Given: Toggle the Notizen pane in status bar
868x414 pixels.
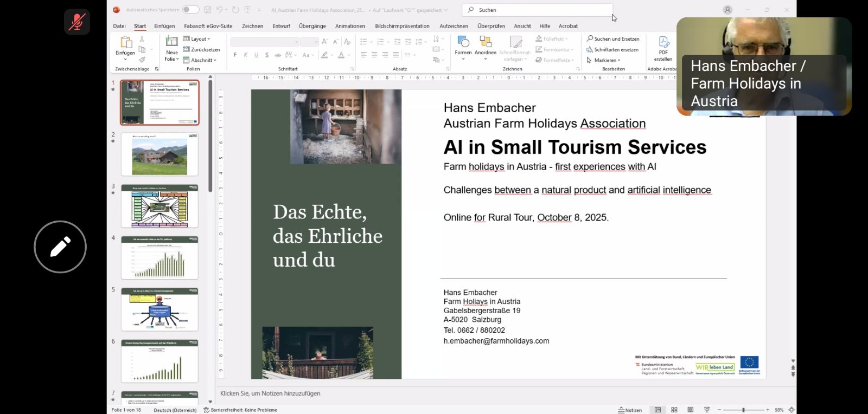Looking at the screenshot, I should (630, 410).
